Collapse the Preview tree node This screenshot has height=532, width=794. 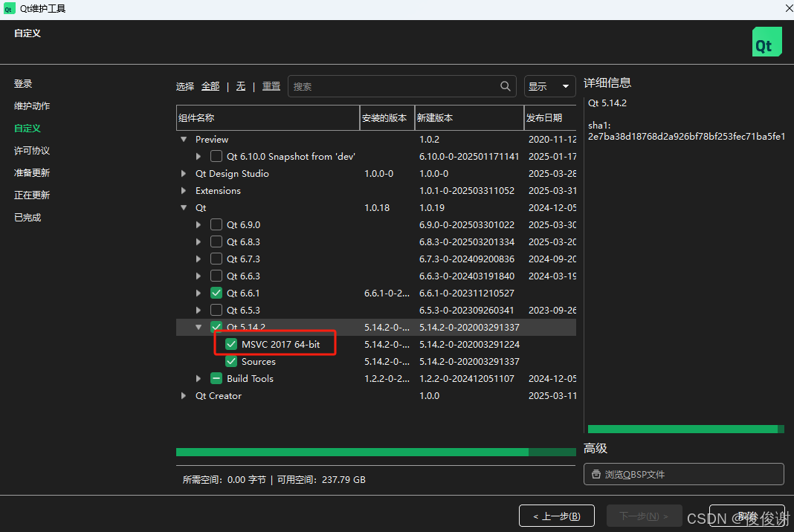(x=183, y=139)
